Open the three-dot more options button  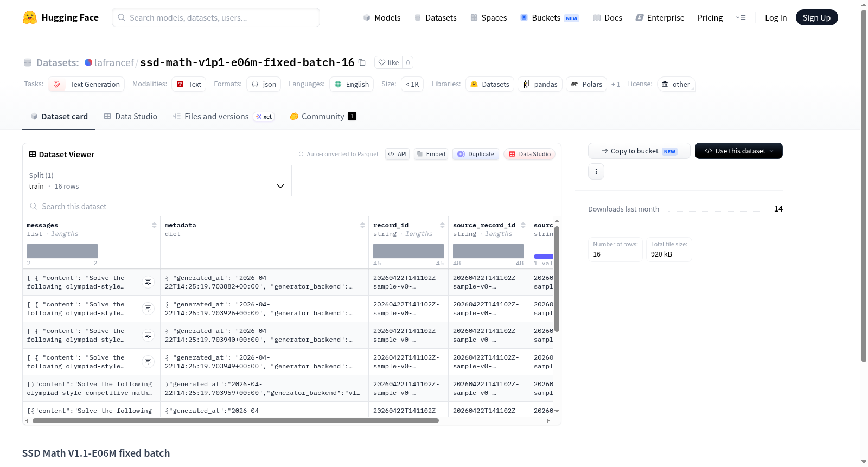(x=596, y=171)
